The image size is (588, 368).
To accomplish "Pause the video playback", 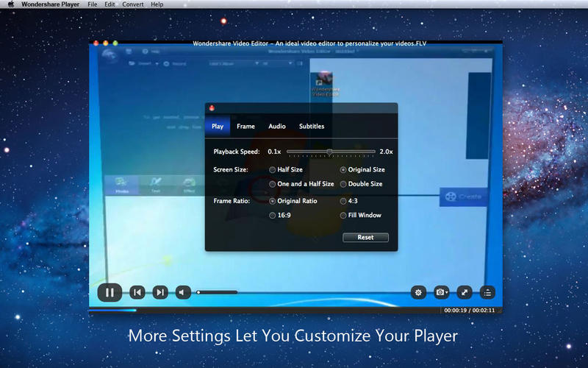I will 110,292.
